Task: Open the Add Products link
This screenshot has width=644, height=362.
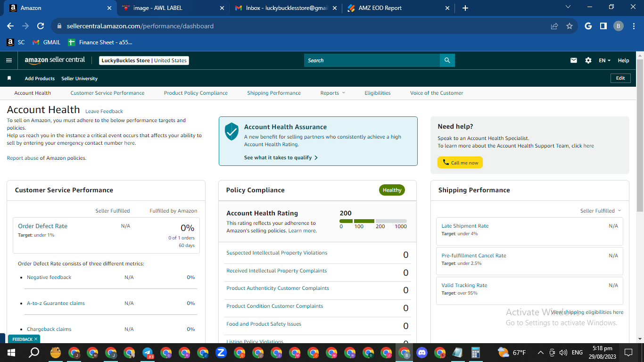Action: coord(40,78)
